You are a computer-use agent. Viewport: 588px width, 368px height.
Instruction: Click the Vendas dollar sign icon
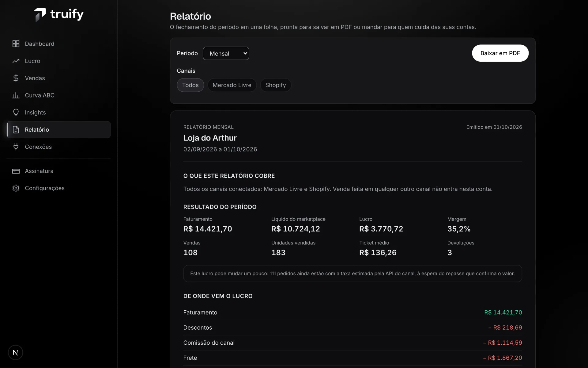click(x=16, y=78)
